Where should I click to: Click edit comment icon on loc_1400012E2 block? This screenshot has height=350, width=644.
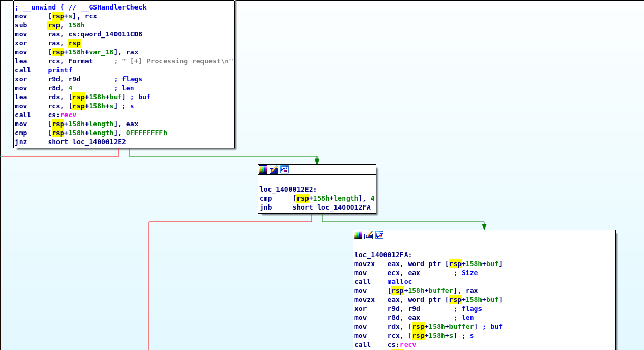[274, 169]
